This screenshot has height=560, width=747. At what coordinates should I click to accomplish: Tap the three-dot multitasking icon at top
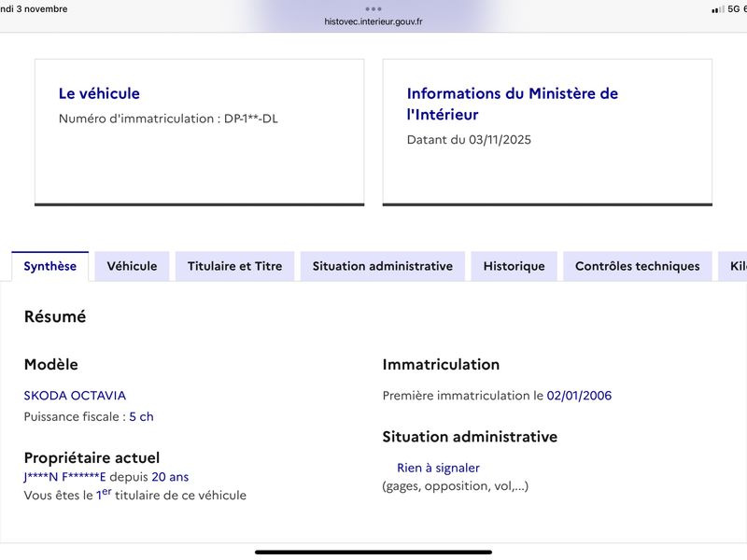coord(373,9)
